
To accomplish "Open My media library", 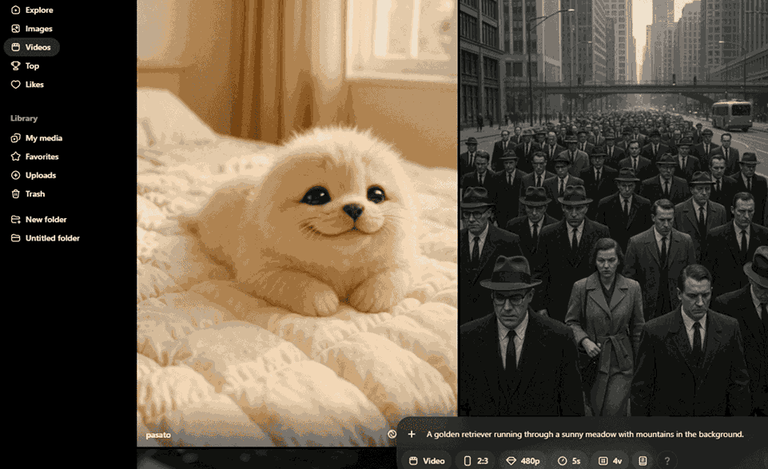I will pos(37,138).
